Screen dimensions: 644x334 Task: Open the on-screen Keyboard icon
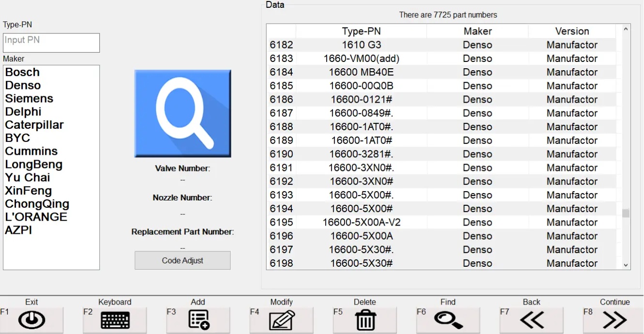pyautogui.click(x=115, y=320)
